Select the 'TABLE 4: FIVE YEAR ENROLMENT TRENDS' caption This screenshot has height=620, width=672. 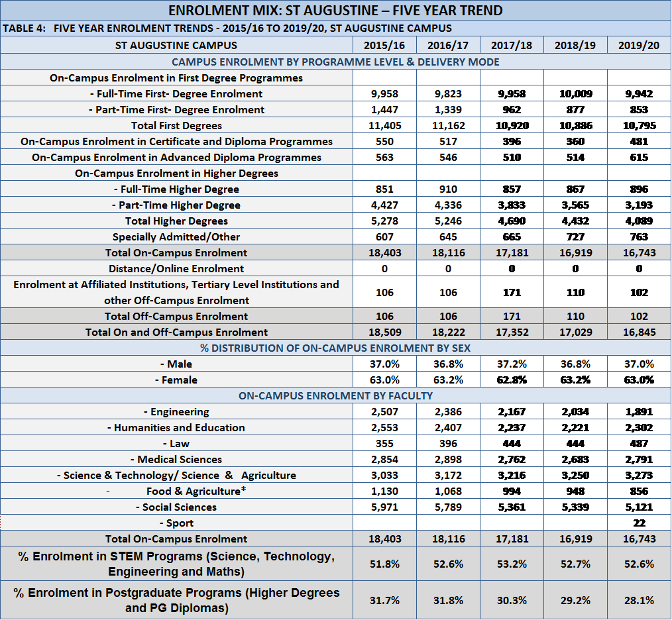point(227,28)
